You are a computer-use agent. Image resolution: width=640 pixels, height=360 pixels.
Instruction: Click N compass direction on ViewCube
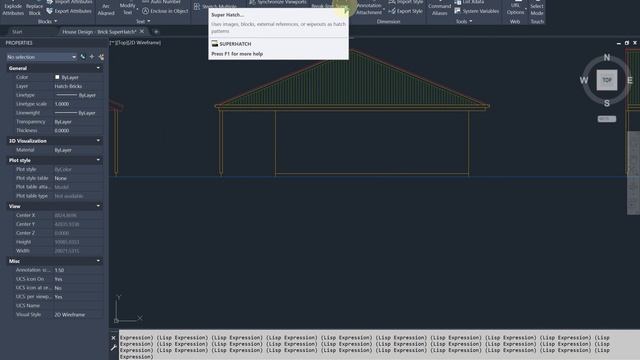607,58
